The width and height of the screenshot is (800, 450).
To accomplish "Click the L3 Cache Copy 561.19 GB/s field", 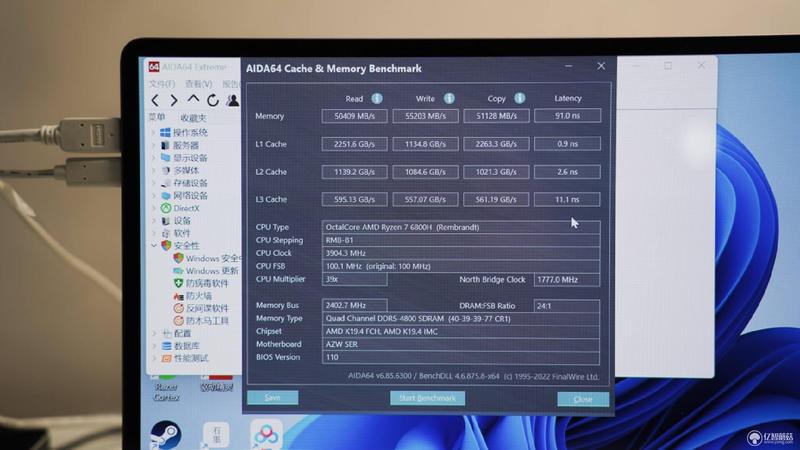I will (496, 199).
